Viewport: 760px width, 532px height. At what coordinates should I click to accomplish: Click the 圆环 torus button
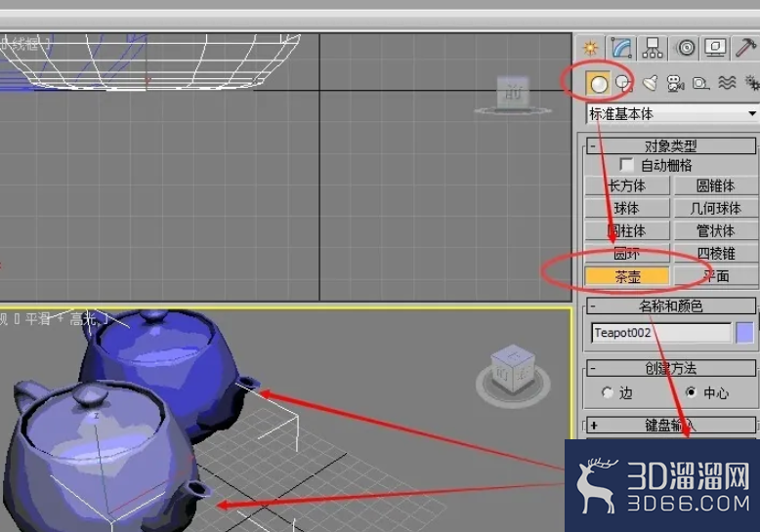(x=627, y=254)
